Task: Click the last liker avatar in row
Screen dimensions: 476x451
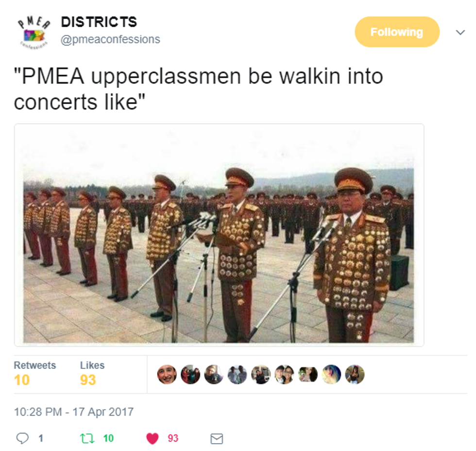Action: (x=355, y=374)
